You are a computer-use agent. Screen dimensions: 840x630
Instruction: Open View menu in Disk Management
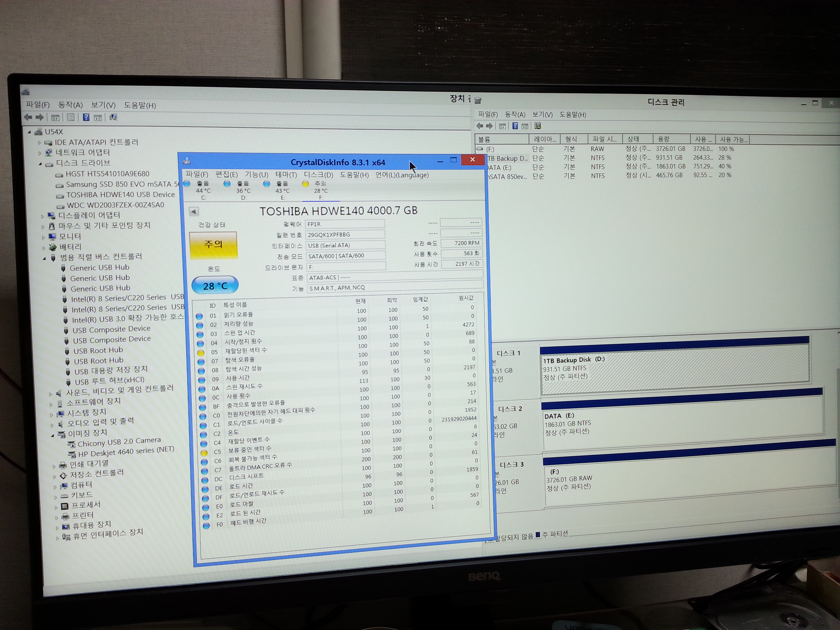pos(542,114)
